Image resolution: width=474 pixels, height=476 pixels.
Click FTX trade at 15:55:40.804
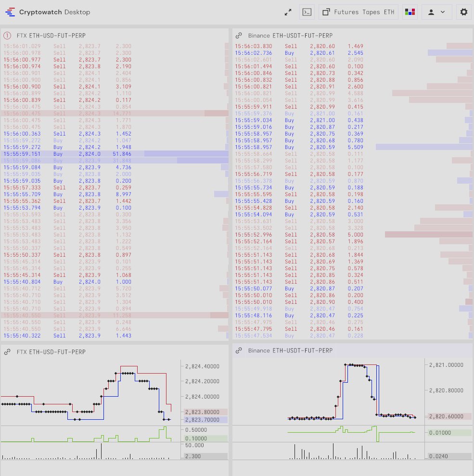115,282
